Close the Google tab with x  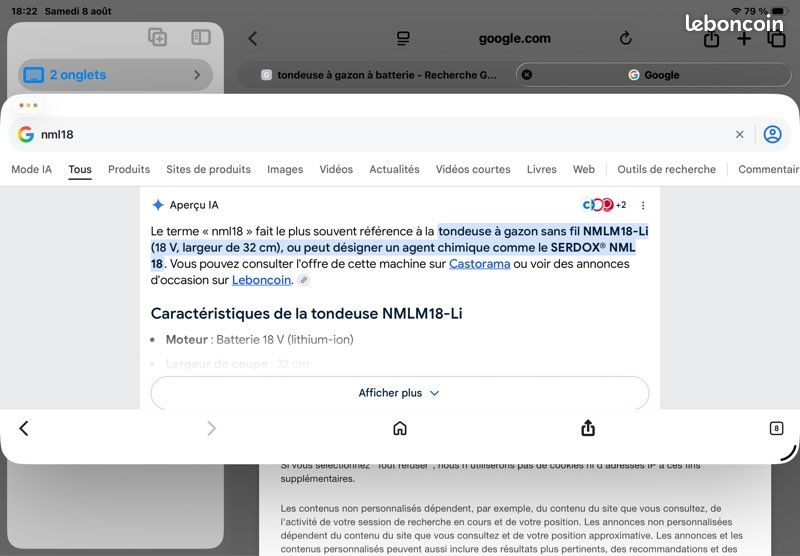click(x=527, y=75)
